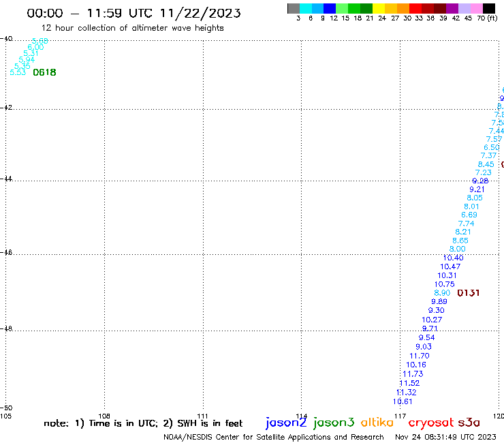The height and width of the screenshot is (443, 504).
Task: Click the 9.89 wave height value
Action: click(x=439, y=302)
